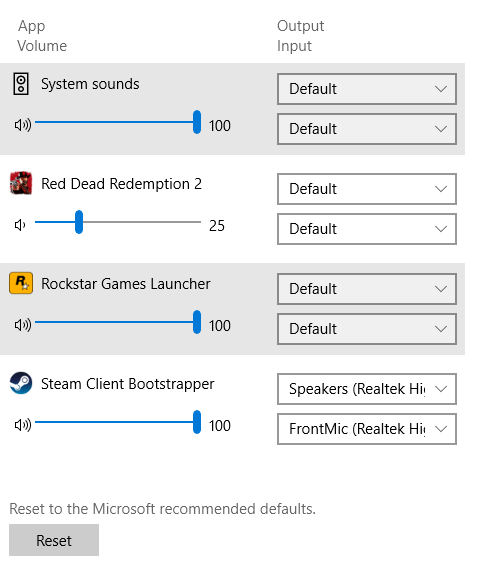Change Steam output from Speakers Realtek dropdown
The width and height of the screenshot is (499, 577).
pyautogui.click(x=367, y=389)
